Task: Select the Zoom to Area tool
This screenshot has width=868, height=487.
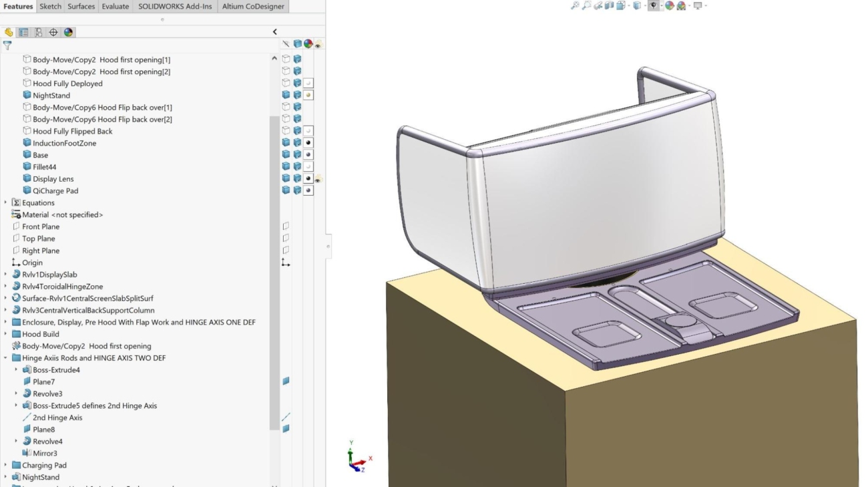Action: coord(587,5)
